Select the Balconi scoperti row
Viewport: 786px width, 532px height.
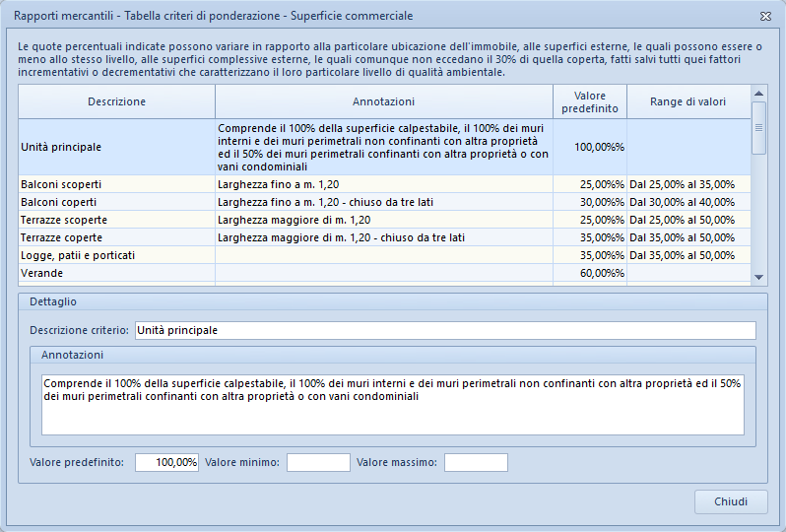384,184
